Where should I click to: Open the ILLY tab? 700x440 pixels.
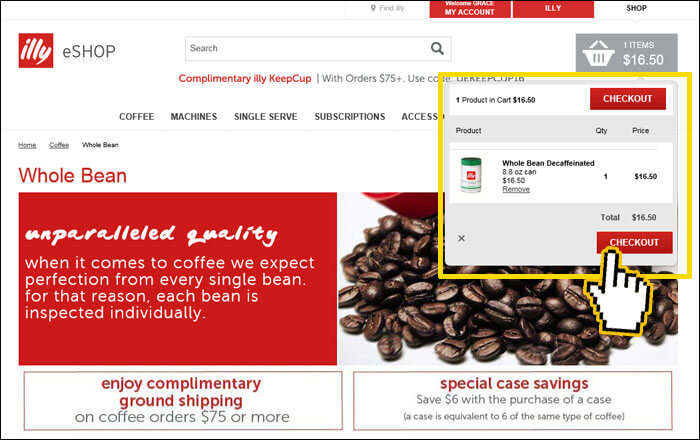coord(553,8)
